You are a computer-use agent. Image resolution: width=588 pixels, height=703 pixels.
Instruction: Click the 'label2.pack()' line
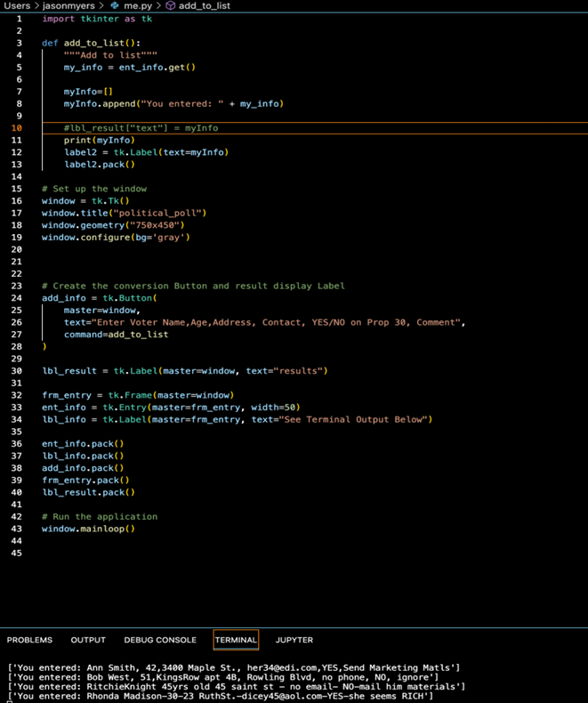click(99, 164)
